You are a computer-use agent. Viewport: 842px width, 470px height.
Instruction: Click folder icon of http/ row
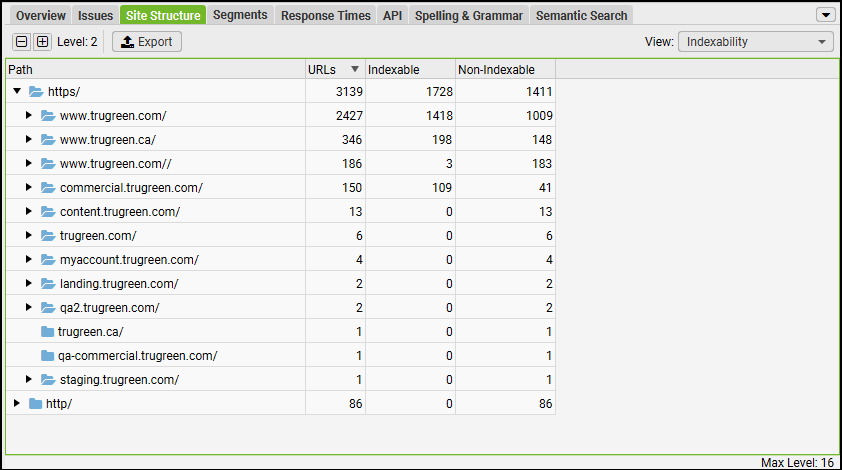(35, 403)
